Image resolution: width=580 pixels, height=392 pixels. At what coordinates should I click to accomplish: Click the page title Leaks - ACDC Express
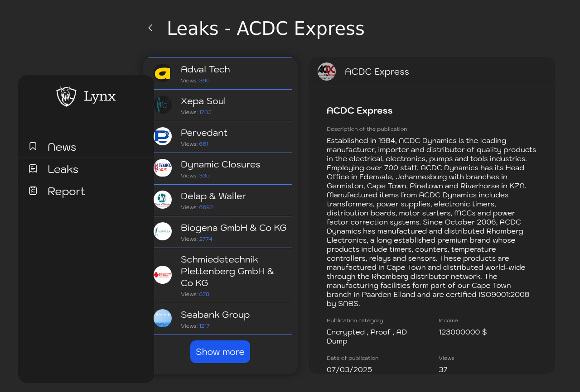point(266,29)
